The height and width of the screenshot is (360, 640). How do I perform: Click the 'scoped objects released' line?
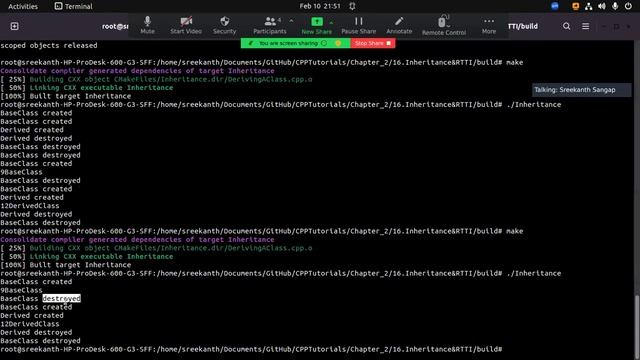[49, 45]
